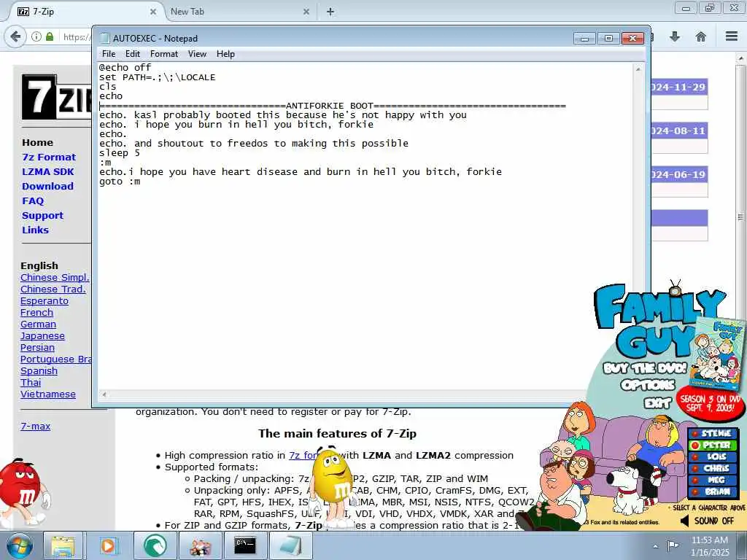Image resolution: width=747 pixels, height=560 pixels.
Task: Click Notepad horizontal scrollbar left arrow
Action: click(x=104, y=394)
